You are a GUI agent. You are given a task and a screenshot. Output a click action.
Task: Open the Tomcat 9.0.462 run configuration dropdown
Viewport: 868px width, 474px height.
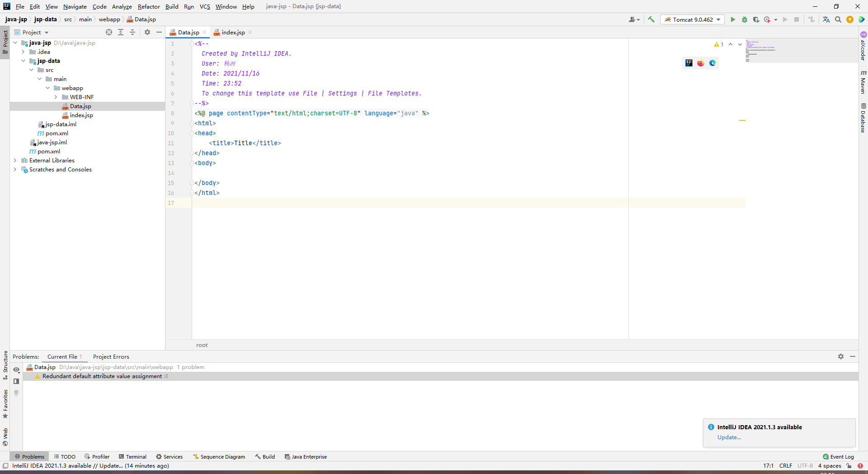tap(693, 19)
